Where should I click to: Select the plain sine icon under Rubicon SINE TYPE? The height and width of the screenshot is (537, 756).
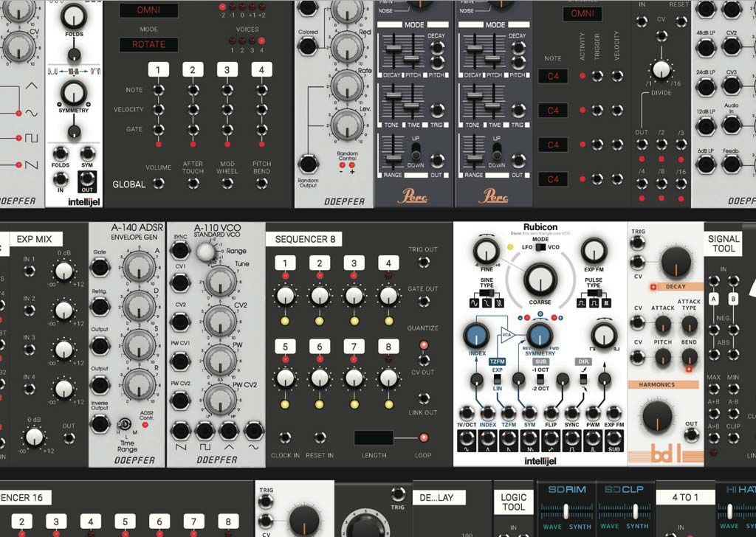[475, 303]
